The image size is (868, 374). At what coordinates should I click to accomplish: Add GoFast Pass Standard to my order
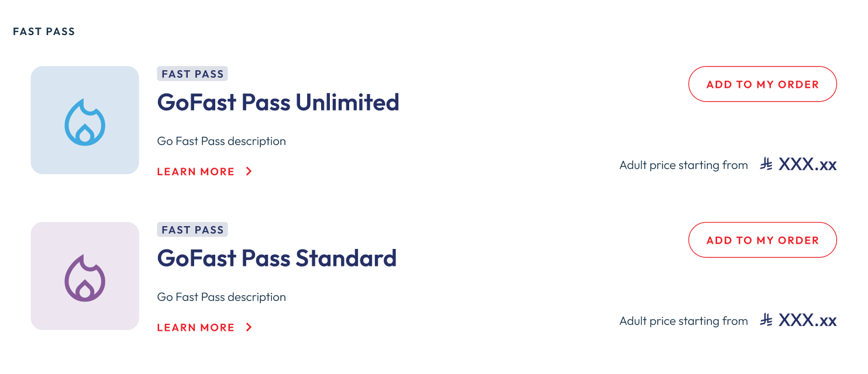click(762, 240)
